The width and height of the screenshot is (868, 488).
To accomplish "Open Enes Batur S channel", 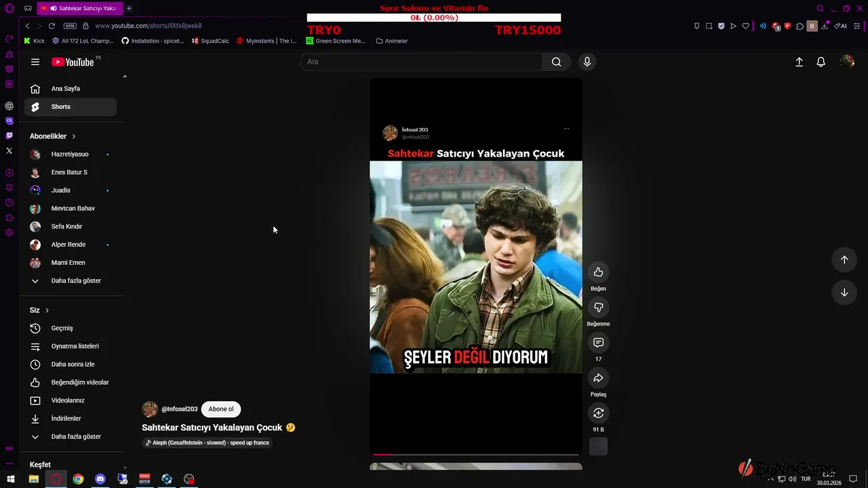I will tap(71, 172).
